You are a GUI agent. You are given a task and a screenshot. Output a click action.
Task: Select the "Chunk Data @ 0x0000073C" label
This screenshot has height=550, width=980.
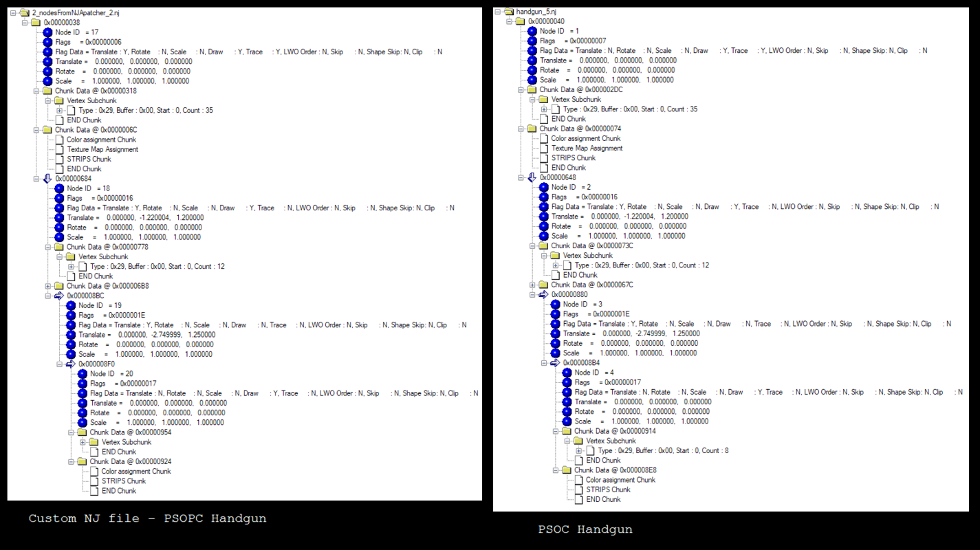(592, 245)
